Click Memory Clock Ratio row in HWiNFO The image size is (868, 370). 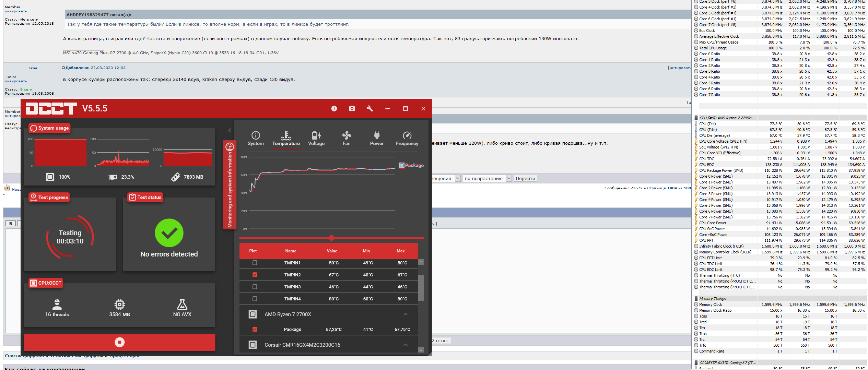(x=779, y=310)
